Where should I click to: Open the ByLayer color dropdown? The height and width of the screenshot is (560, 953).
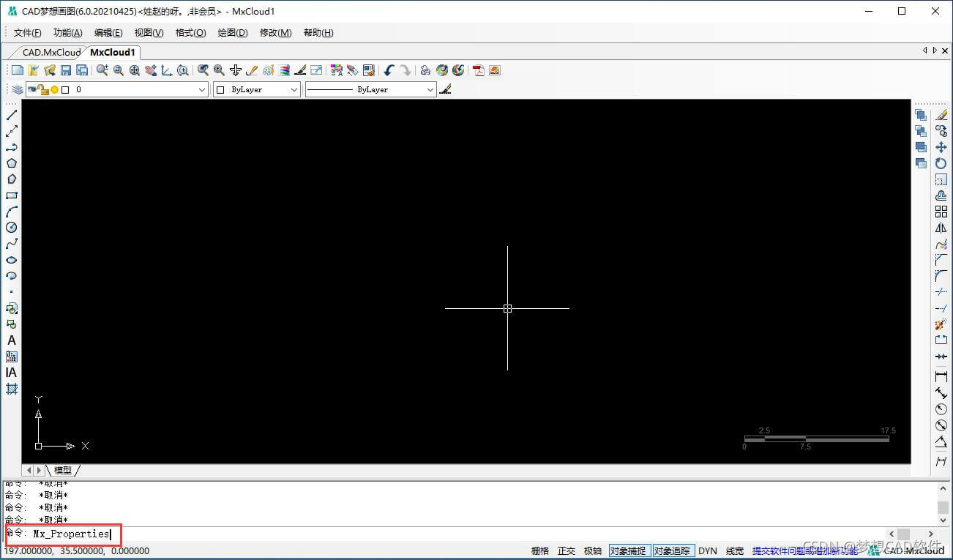(256, 89)
